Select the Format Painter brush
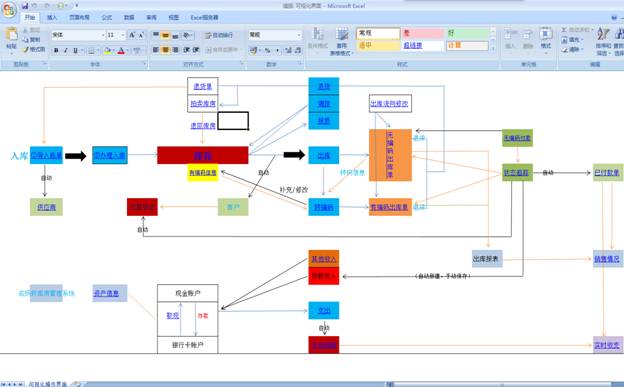Image resolution: width=624 pixels, height=387 pixels. pos(25,49)
